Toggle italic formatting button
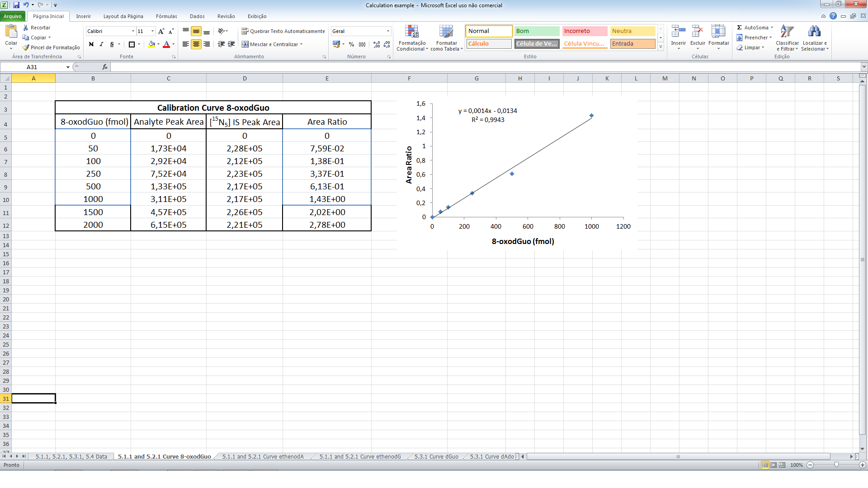 (x=101, y=44)
